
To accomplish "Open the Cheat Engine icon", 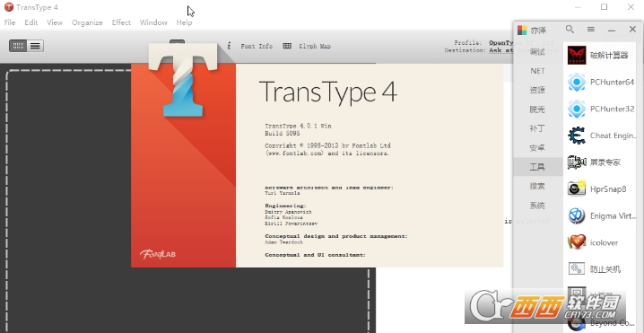I will 577,136.
